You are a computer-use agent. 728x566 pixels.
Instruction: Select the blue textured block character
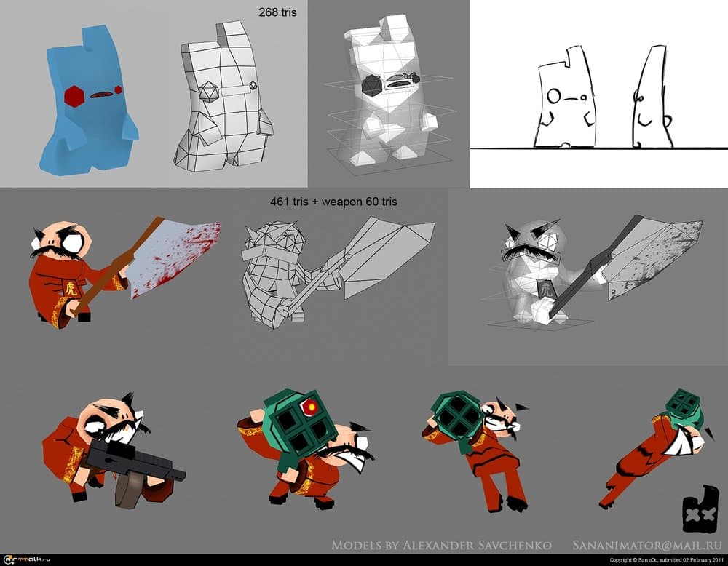point(87,102)
